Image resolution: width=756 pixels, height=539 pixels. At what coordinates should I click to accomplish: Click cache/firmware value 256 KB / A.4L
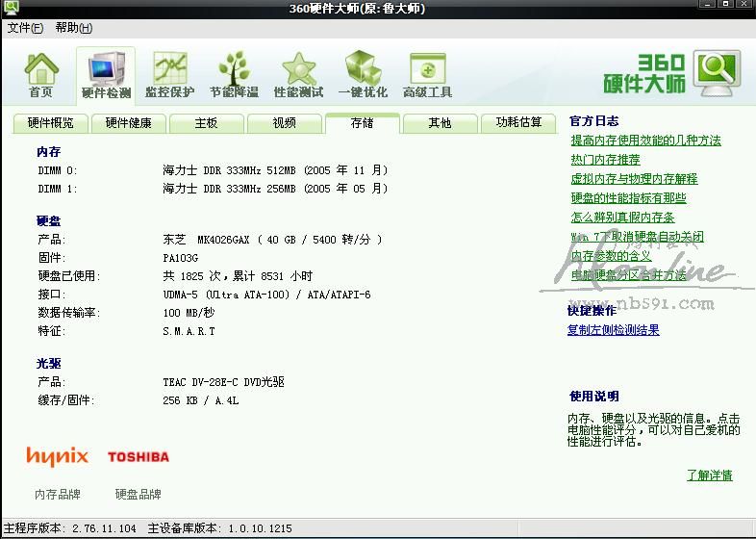(x=201, y=400)
